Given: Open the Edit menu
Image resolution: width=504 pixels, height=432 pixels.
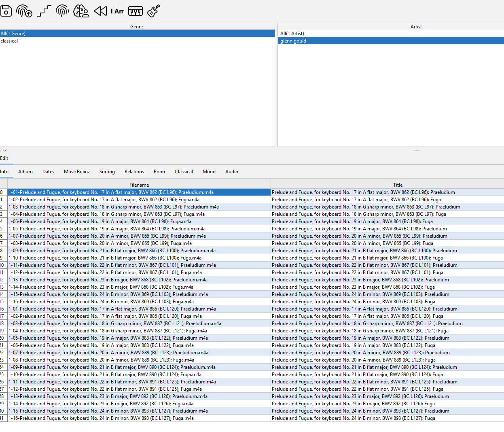Looking at the screenshot, I should pyautogui.click(x=4, y=158).
